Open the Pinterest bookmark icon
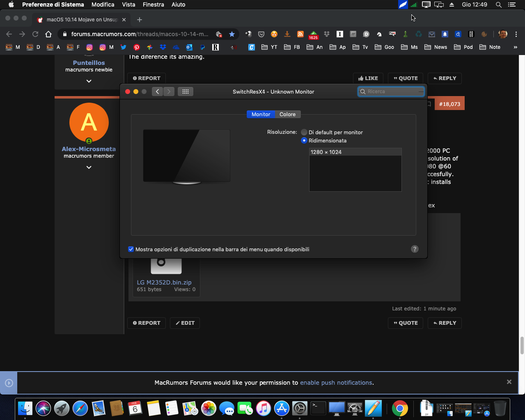The height and width of the screenshot is (420, 525). point(136,47)
